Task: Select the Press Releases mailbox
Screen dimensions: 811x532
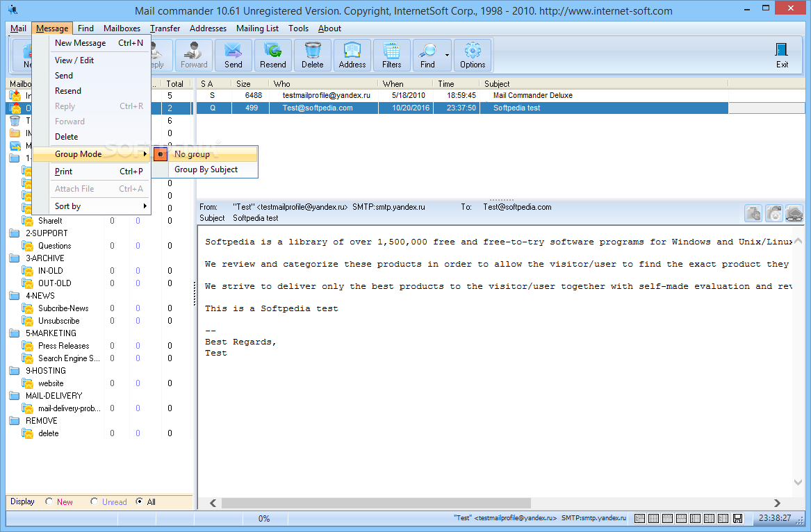Action: point(64,346)
